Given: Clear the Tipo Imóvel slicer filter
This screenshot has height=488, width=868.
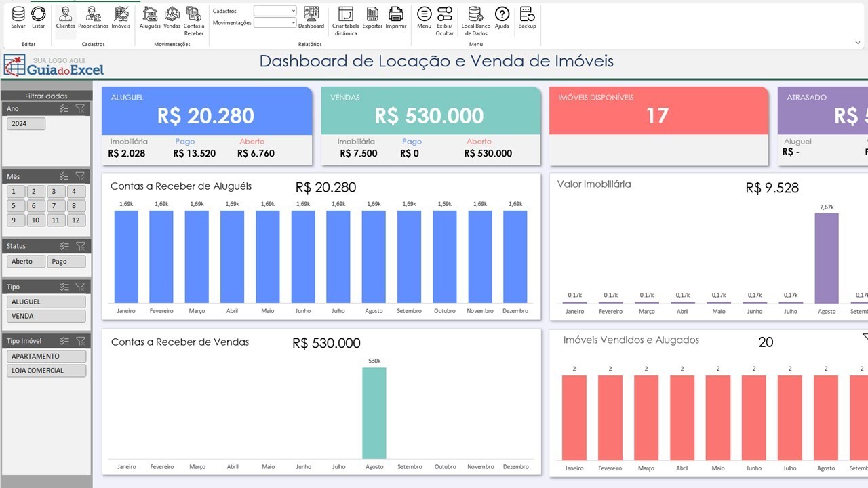Looking at the screenshot, I should coord(80,341).
